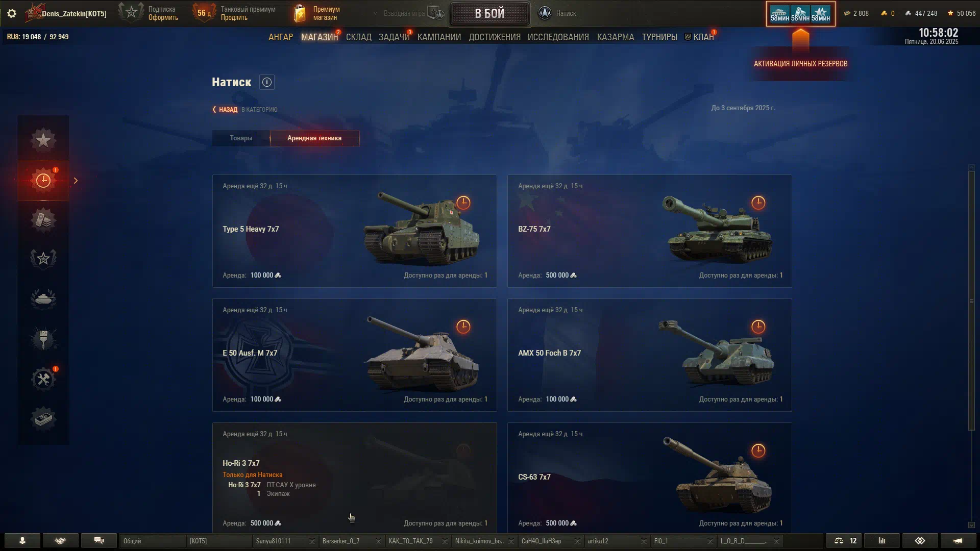Viewport: 980px width, 551px height.
Task: Open the cash stack sidebar icon
Action: click(x=43, y=419)
